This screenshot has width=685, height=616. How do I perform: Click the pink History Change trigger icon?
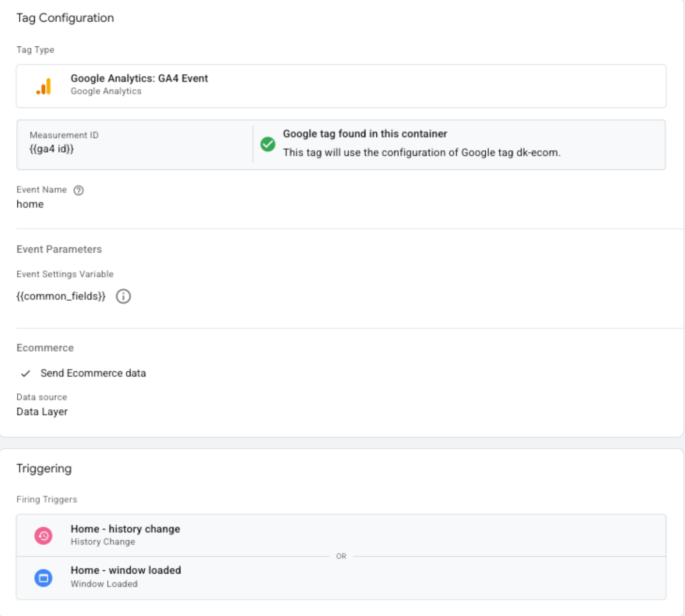point(43,536)
